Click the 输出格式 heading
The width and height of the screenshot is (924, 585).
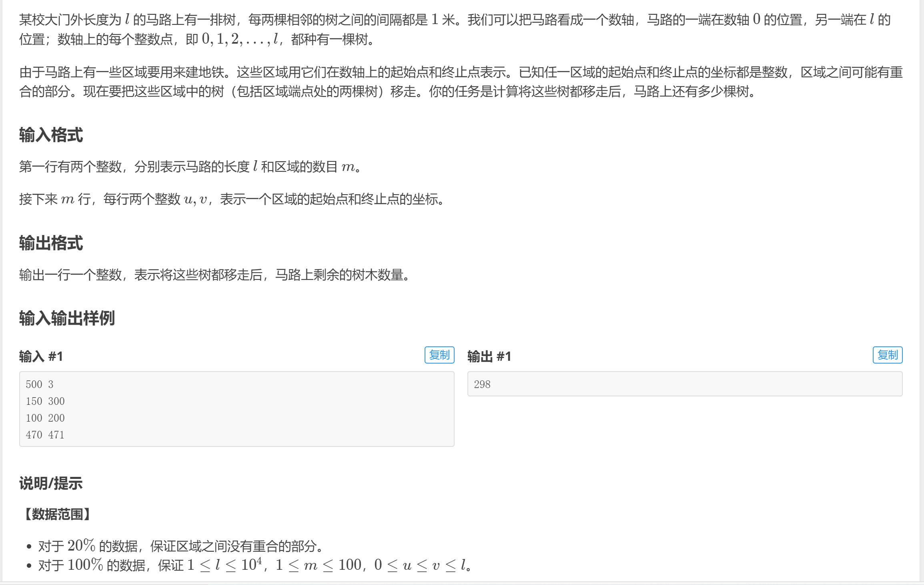tap(51, 243)
